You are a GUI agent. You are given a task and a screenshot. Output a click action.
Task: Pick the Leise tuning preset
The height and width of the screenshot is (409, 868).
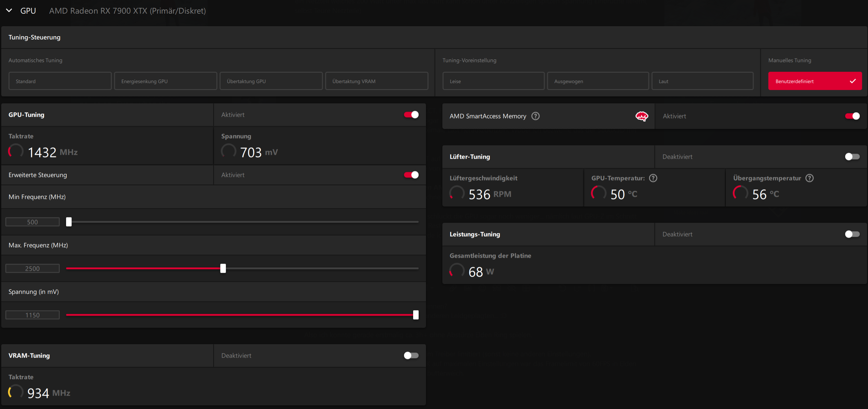493,81
